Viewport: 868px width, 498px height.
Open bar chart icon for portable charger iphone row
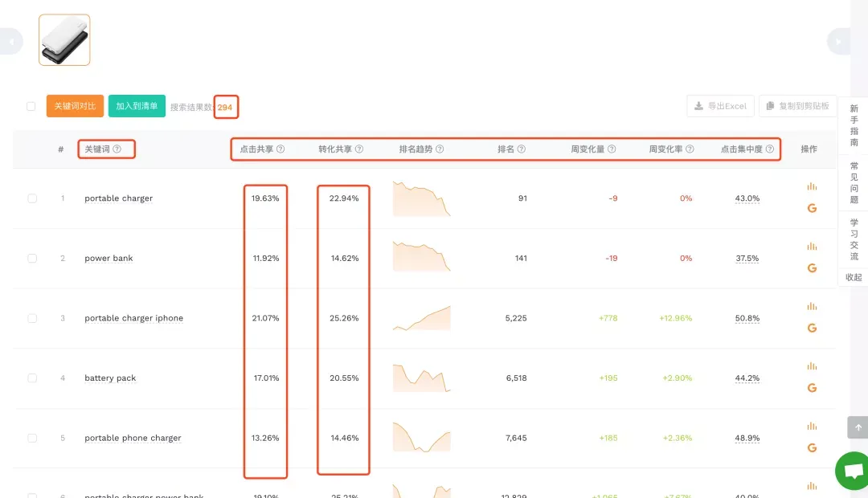[812, 306]
